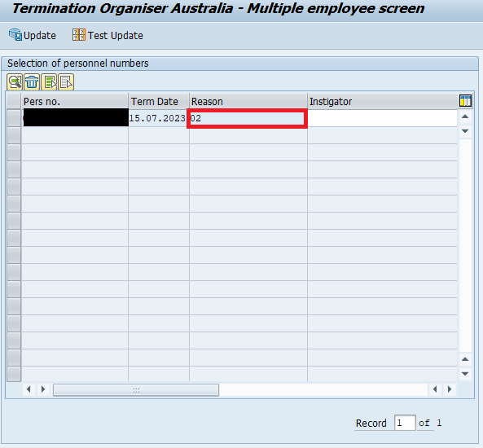Click the horizontal scrollbar thumb
This screenshot has width=483, height=448.
pyautogui.click(x=136, y=390)
